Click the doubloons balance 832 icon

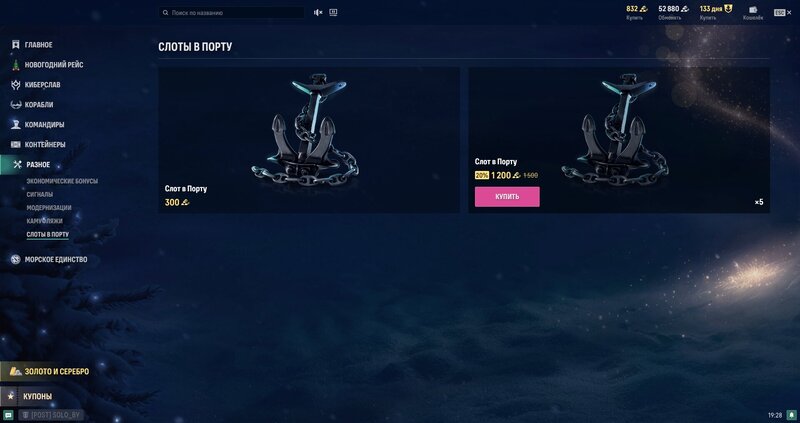coord(644,9)
